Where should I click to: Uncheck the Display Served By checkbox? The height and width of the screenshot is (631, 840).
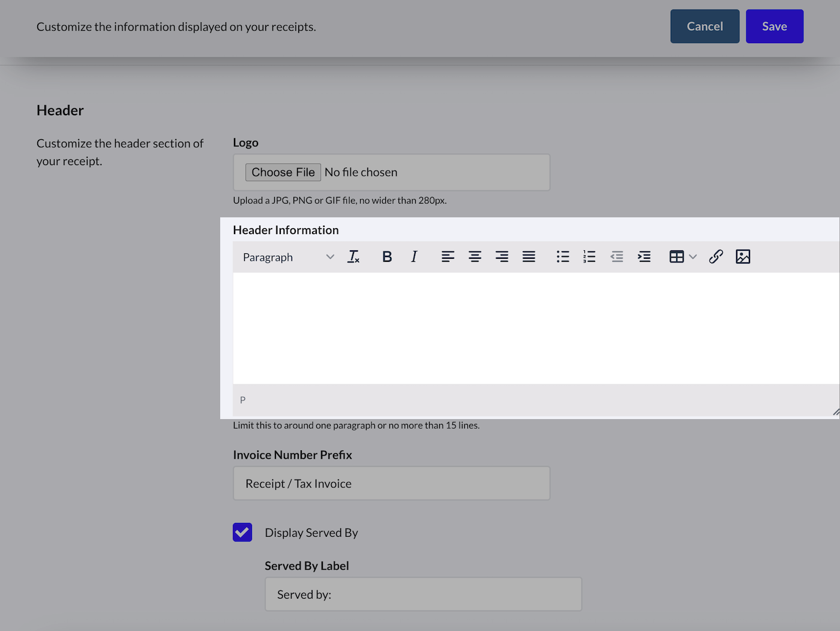[x=242, y=533]
